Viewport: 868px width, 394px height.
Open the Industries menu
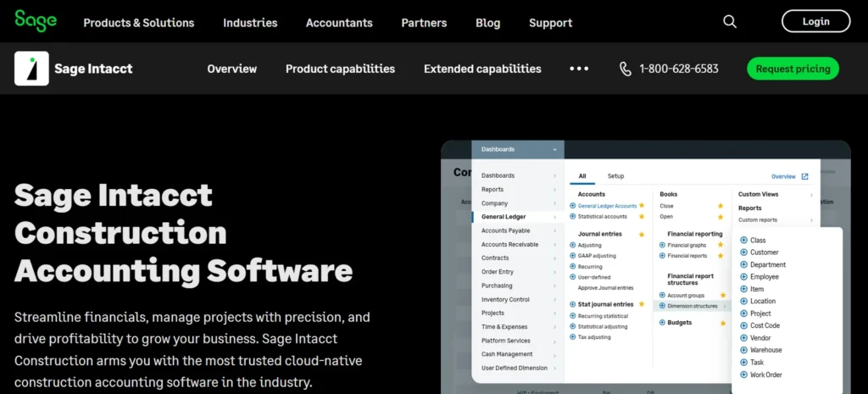[x=250, y=23]
